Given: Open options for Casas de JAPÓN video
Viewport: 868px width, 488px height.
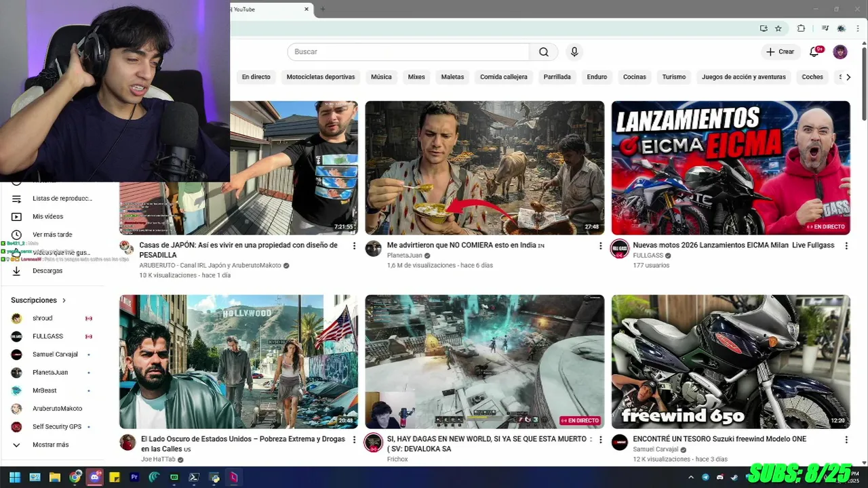Looking at the screenshot, I should 354,246.
